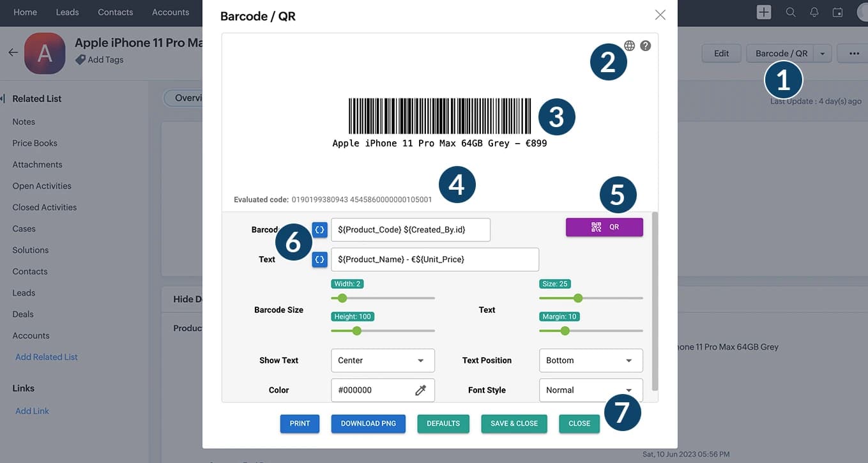Screen dimensions: 868x463
Task: Click the globe language icon in dialog
Action: 629,46
